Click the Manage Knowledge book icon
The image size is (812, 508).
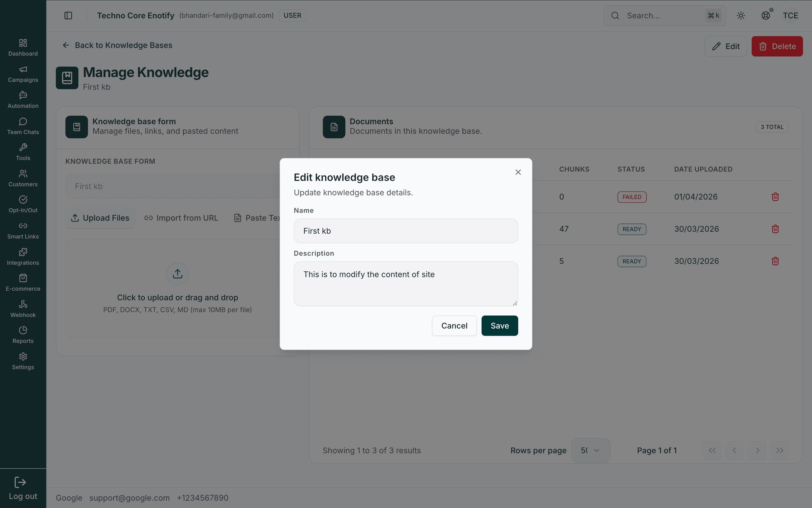tap(67, 78)
